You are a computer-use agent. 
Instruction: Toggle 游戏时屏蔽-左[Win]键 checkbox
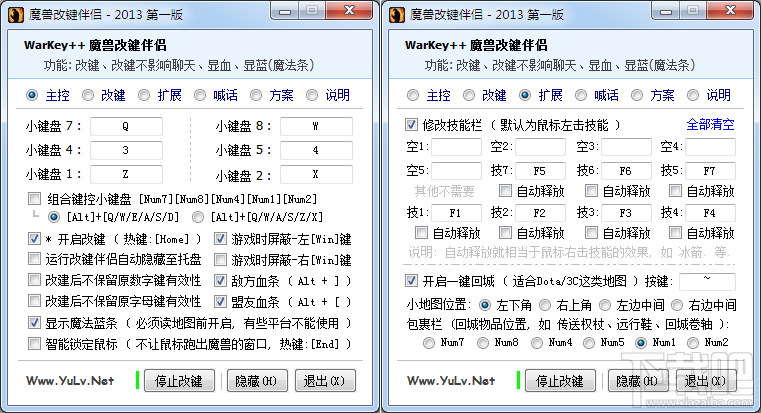pos(220,239)
